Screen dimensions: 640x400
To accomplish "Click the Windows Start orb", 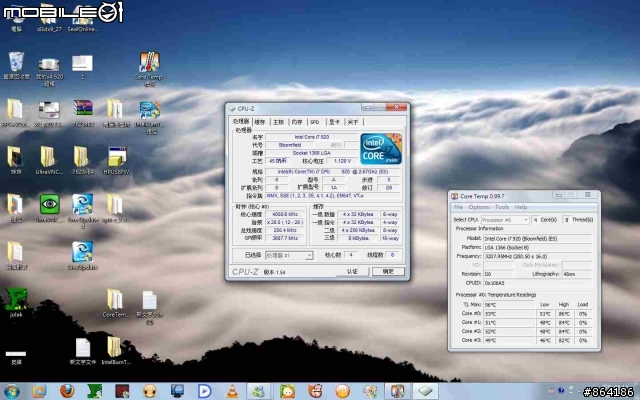I will tap(12, 390).
